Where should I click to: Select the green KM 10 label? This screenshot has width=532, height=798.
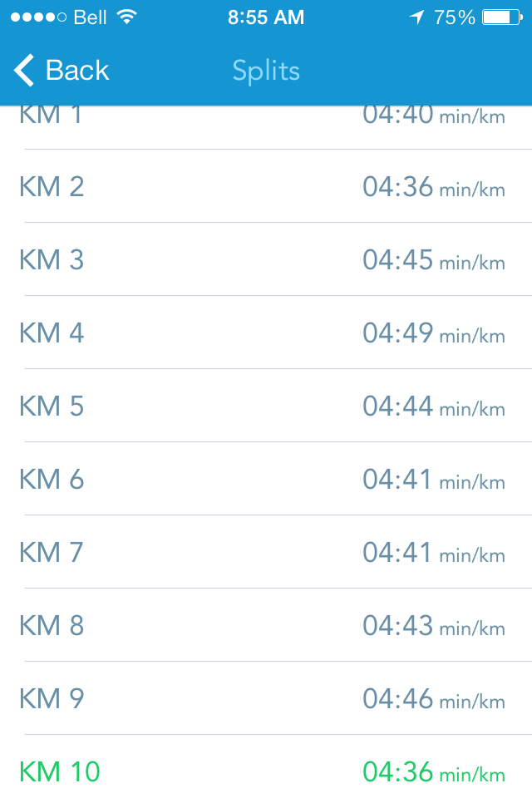[59, 771]
